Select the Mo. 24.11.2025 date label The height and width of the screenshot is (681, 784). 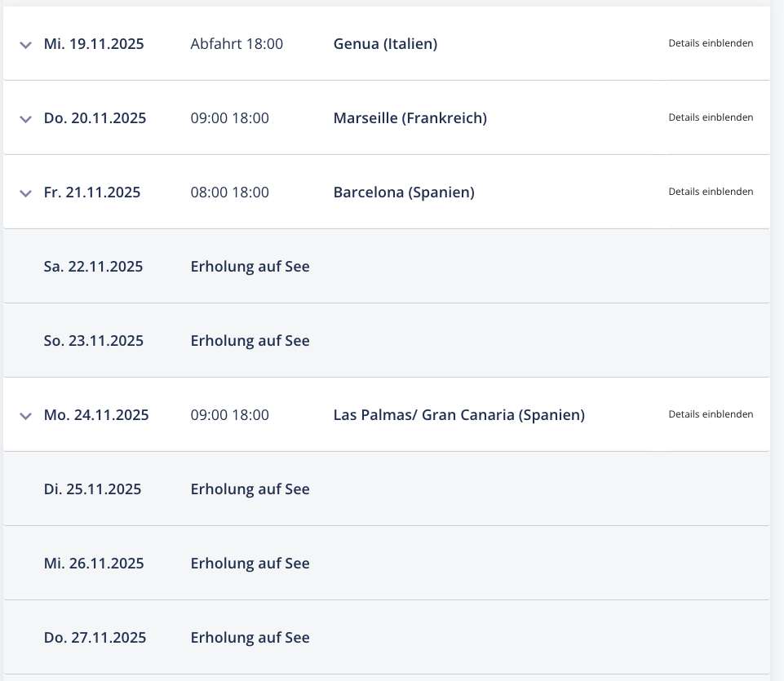tap(96, 415)
